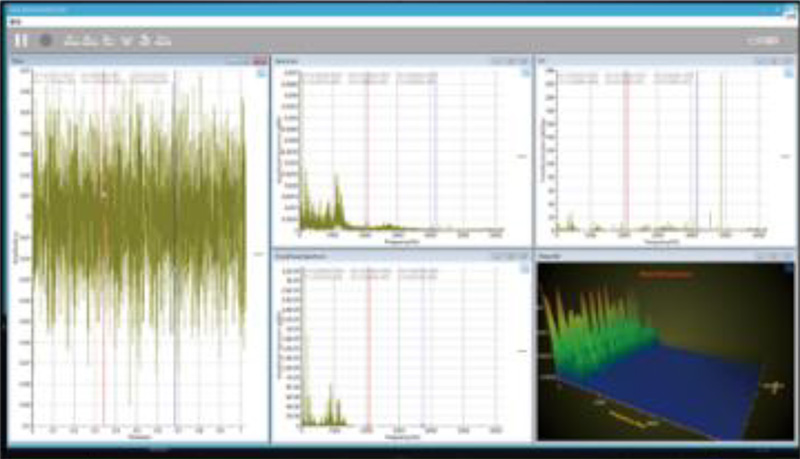800x459 pixels.
Task: Select the red cursor in the top-middle spectrum plot
Action: click(x=367, y=150)
